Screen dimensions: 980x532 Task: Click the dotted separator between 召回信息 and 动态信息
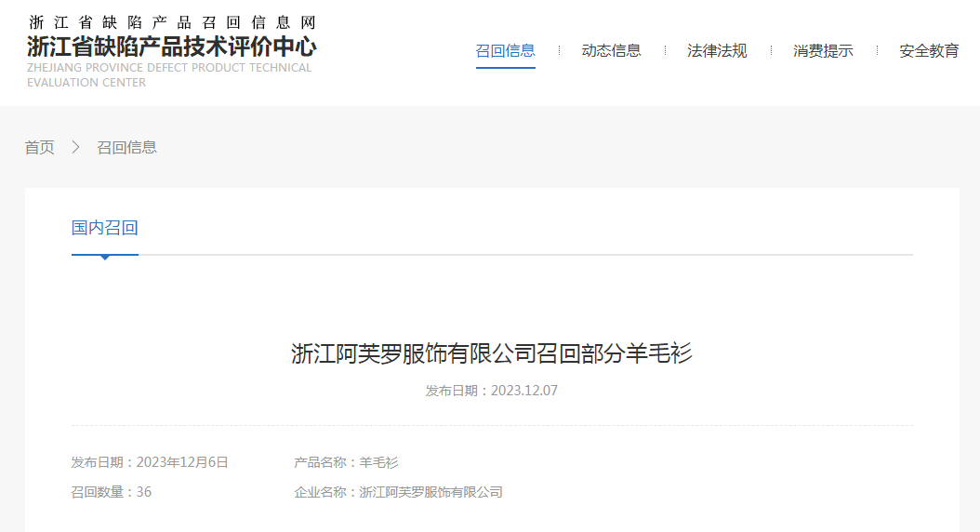click(x=559, y=51)
